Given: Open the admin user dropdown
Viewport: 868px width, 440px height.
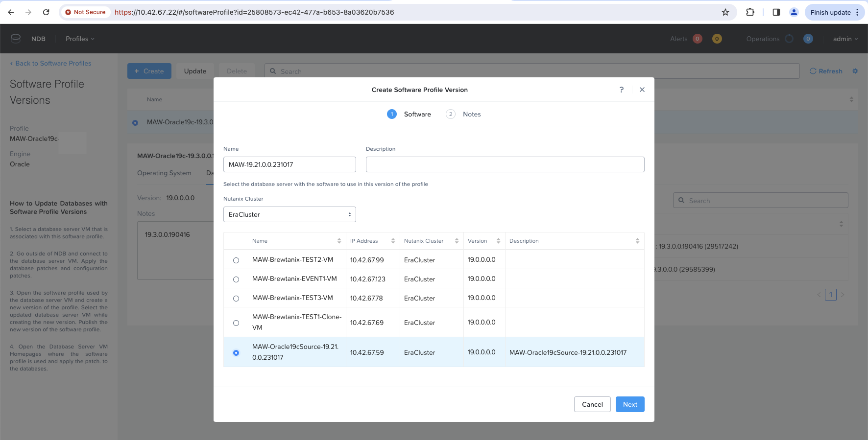Looking at the screenshot, I should pos(845,39).
